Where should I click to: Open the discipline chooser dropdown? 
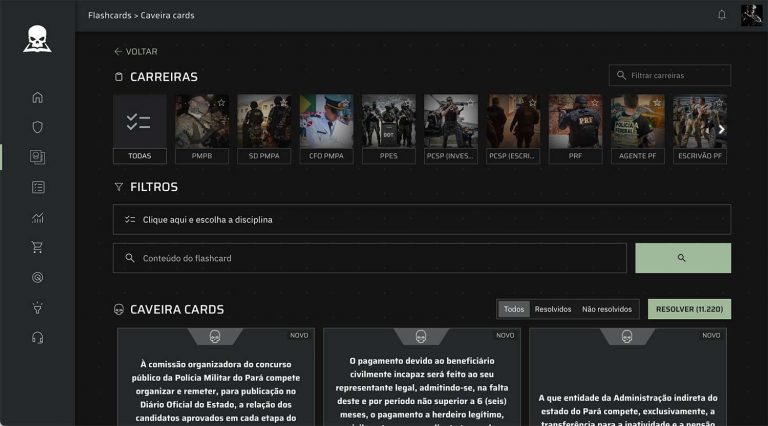tap(421, 220)
